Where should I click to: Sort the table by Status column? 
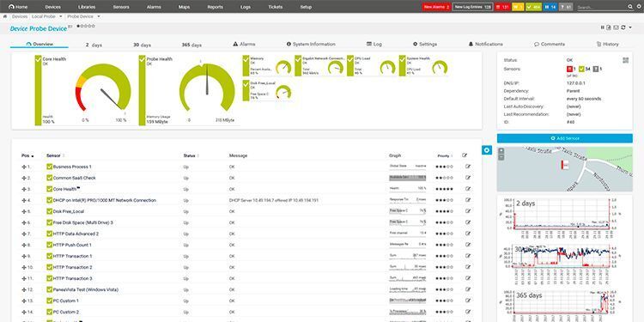(191, 155)
